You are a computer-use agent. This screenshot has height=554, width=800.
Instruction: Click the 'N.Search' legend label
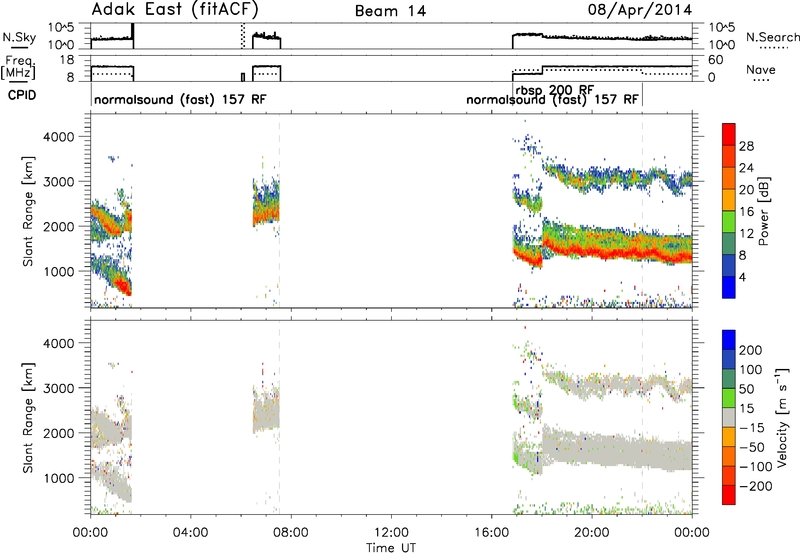[772, 37]
